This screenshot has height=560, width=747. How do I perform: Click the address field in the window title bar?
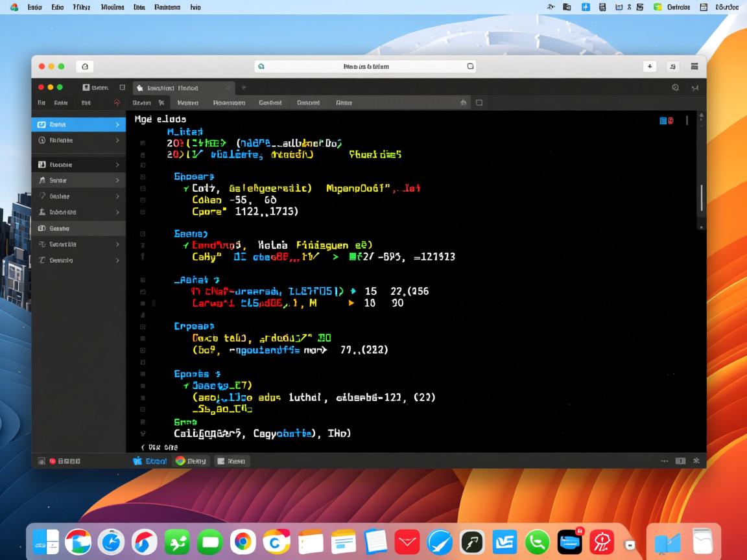[366, 66]
